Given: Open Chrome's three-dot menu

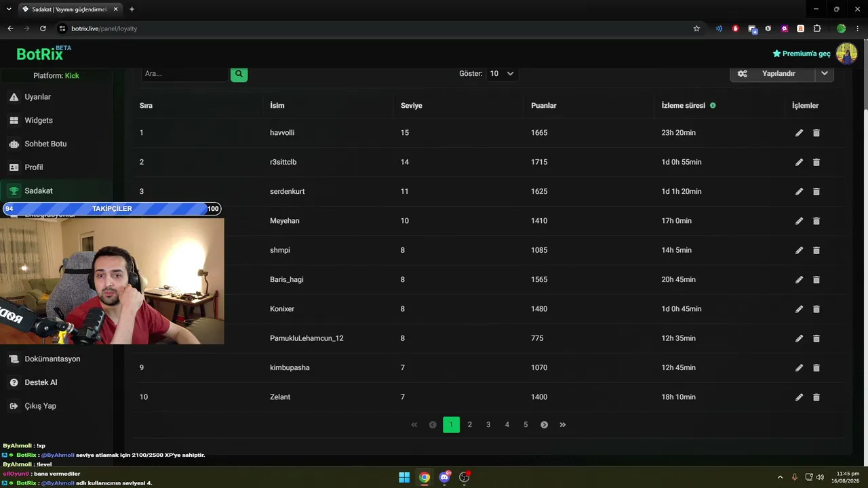Looking at the screenshot, I should (x=858, y=28).
